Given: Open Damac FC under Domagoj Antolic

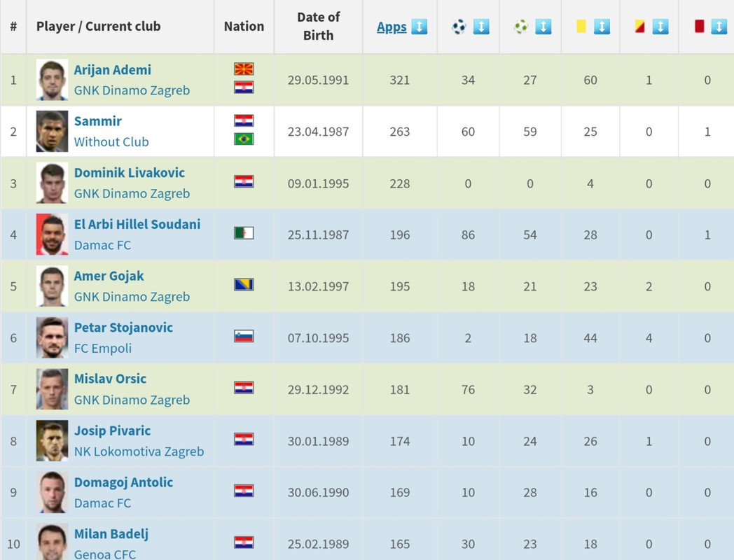Looking at the screenshot, I should coord(102,503).
